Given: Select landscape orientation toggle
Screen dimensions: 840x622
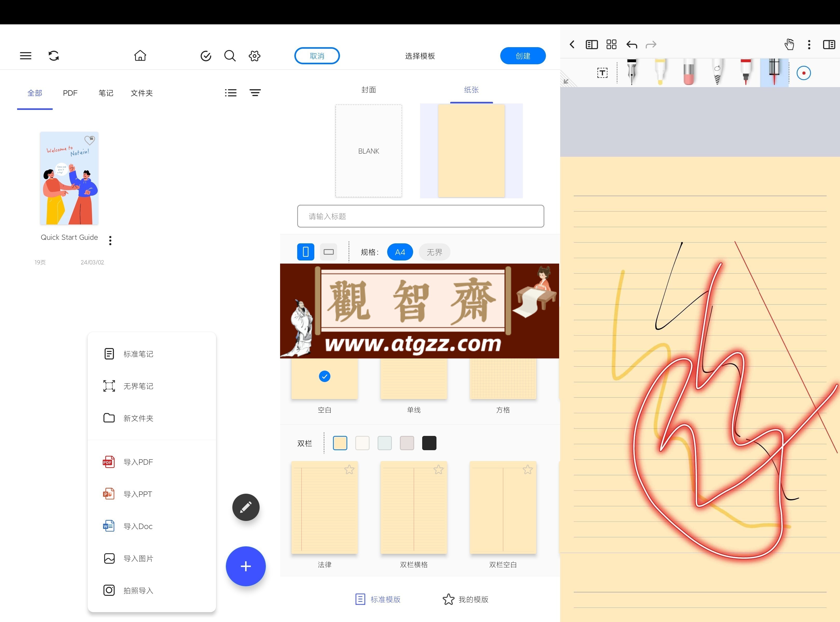Looking at the screenshot, I should tap(329, 252).
